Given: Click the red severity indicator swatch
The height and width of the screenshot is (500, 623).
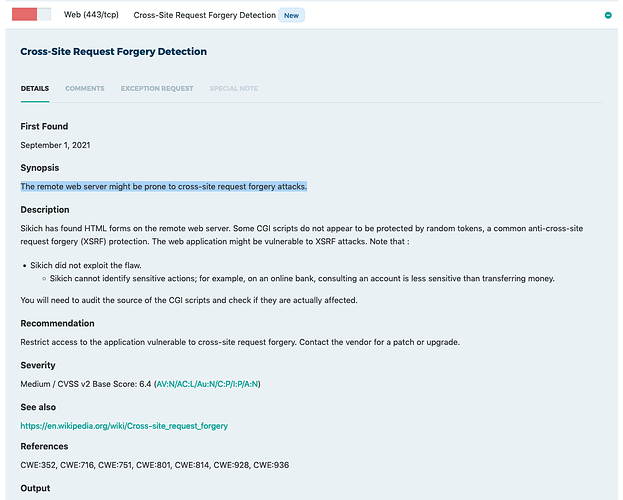Looking at the screenshot, I should [25, 15].
